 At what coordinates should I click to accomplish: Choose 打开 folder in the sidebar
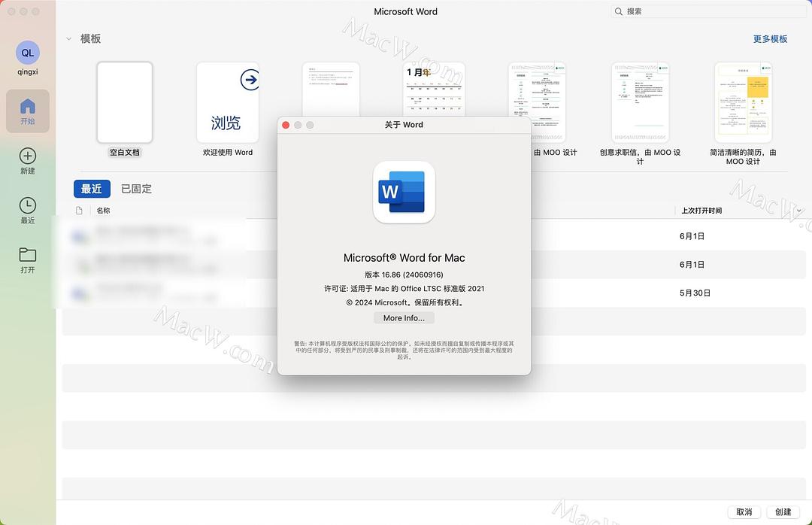point(28,260)
